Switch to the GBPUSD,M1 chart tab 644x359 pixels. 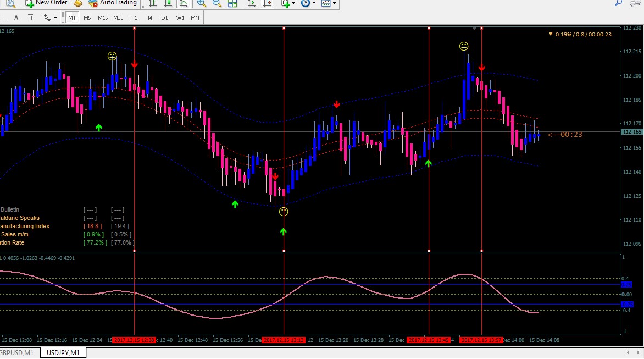(18, 353)
